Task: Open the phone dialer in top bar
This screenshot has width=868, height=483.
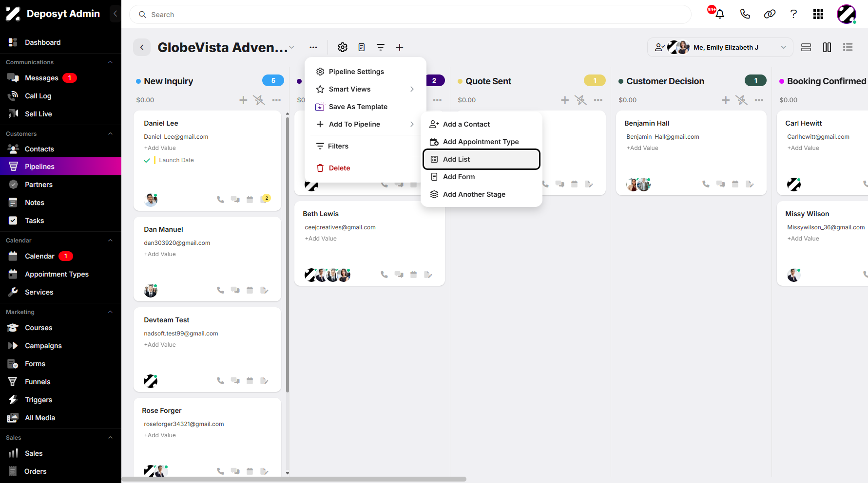Action: click(x=745, y=14)
